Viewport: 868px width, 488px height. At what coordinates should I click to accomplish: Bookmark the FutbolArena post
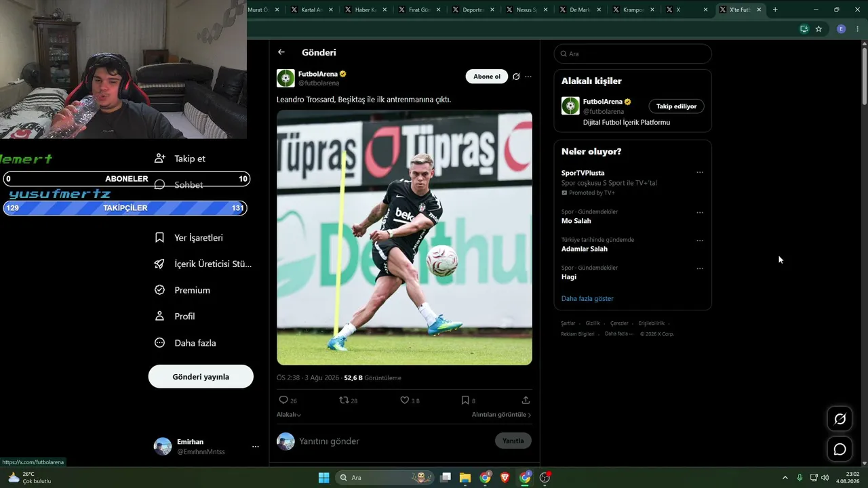[465, 400]
